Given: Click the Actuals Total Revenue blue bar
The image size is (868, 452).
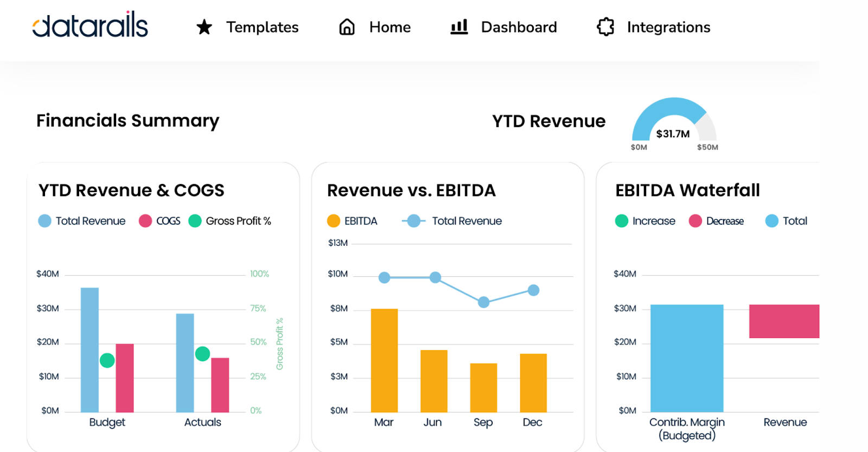Looking at the screenshot, I should click(x=185, y=363).
